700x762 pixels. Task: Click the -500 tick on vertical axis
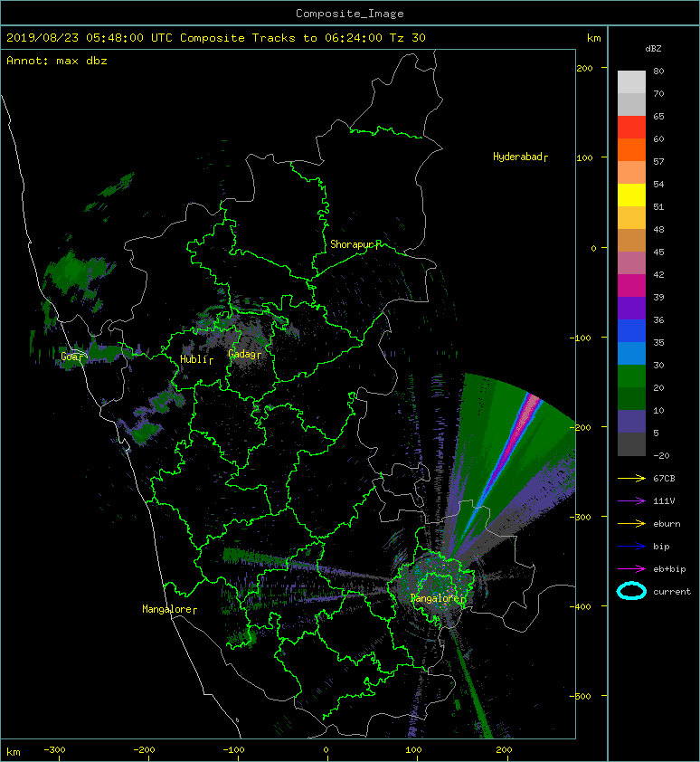[581, 697]
